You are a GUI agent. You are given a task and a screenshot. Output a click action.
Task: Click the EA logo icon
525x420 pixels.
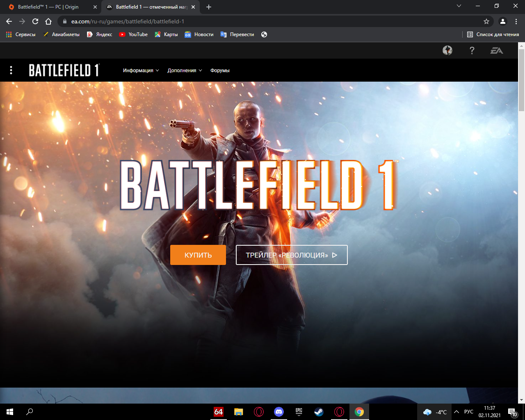click(x=497, y=50)
